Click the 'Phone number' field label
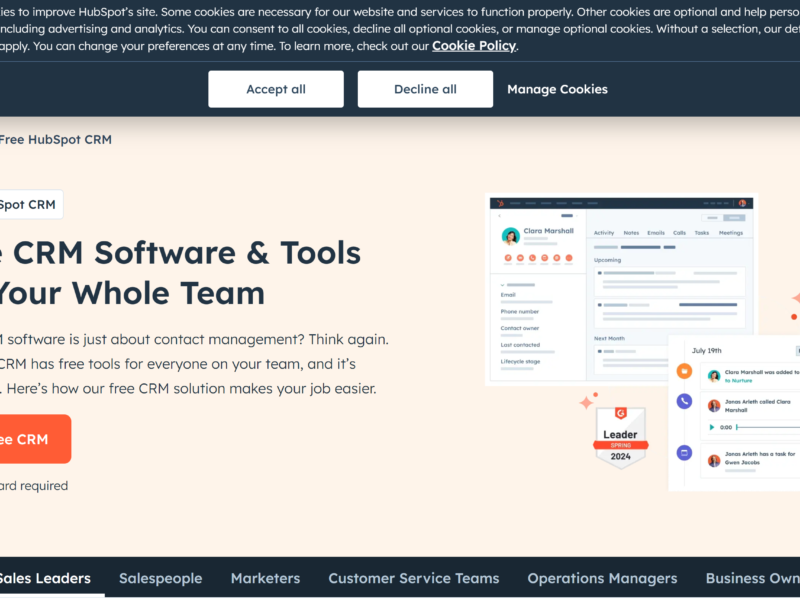 [x=519, y=311]
